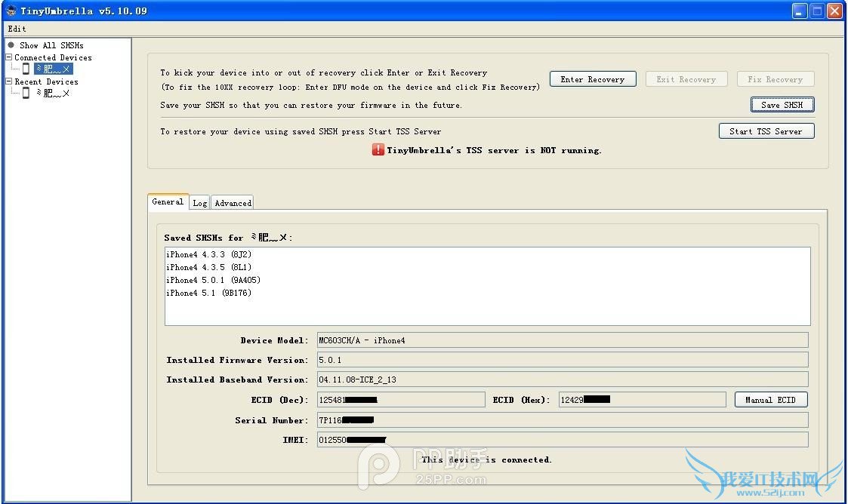This screenshot has width=848, height=504.
Task: Click the phone icon under Recent Devices
Action: [x=26, y=93]
